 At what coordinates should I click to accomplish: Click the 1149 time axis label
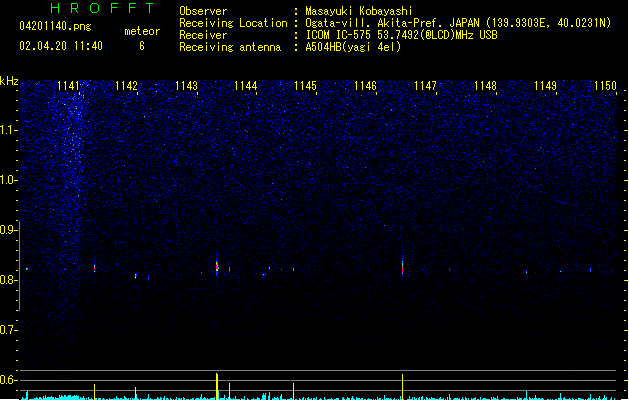tap(546, 85)
